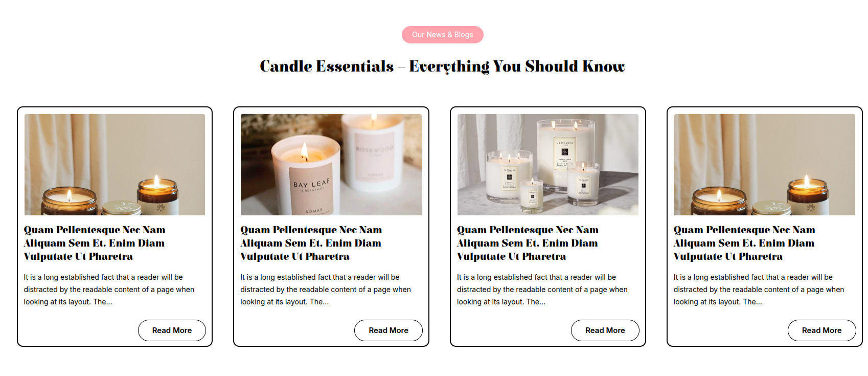Open Read More on third blog card

pyautogui.click(x=605, y=330)
